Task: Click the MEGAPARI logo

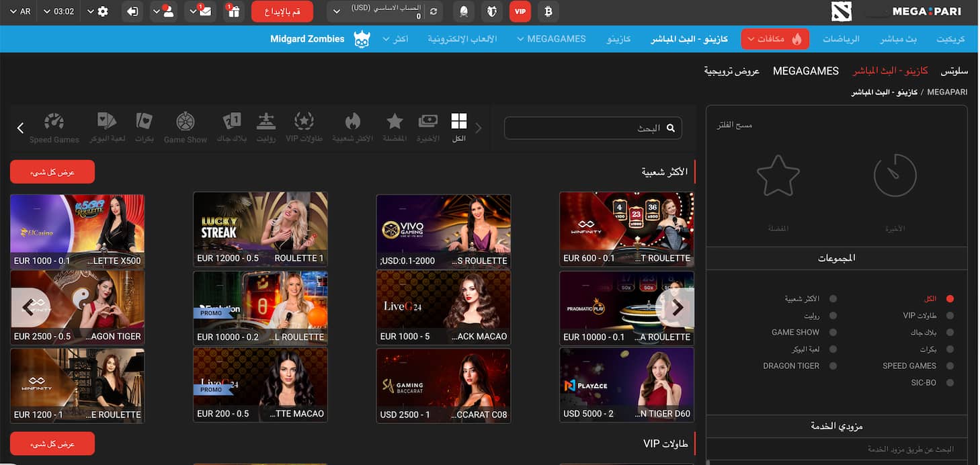Action: [x=926, y=11]
